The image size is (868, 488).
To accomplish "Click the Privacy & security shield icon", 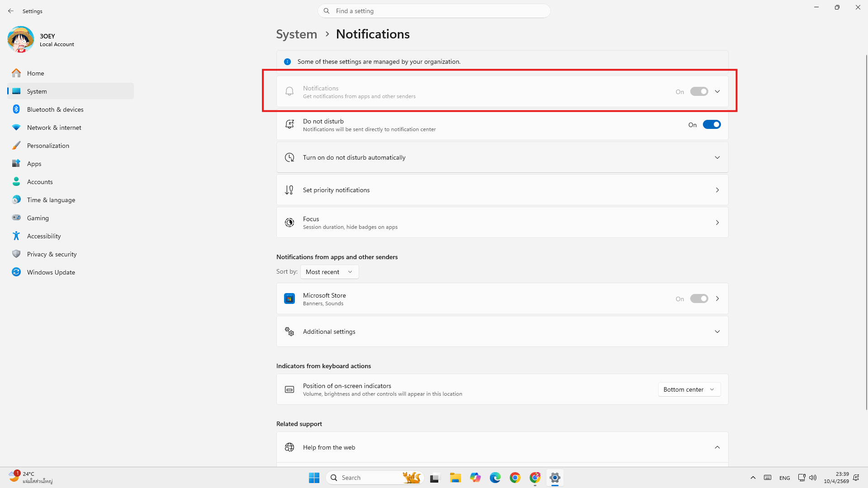I will click(x=16, y=254).
